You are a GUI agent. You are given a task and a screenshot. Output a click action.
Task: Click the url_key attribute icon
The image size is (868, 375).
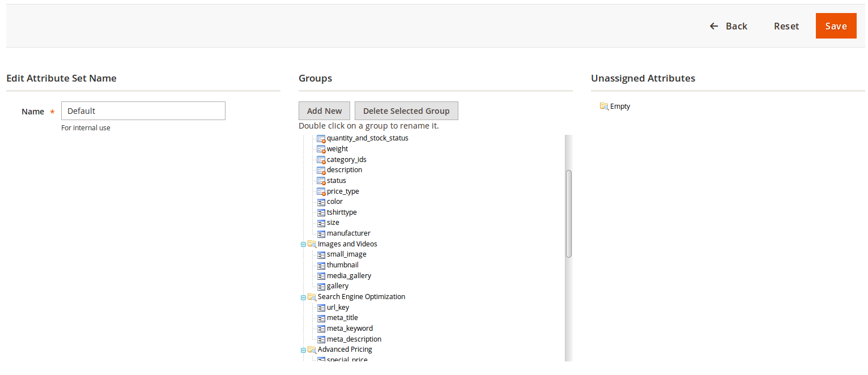click(x=321, y=308)
